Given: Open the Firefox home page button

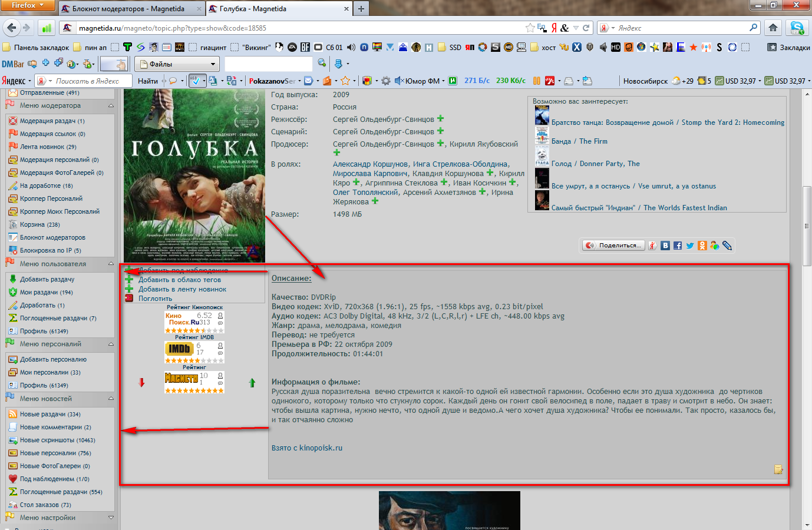Looking at the screenshot, I should pos(773,28).
